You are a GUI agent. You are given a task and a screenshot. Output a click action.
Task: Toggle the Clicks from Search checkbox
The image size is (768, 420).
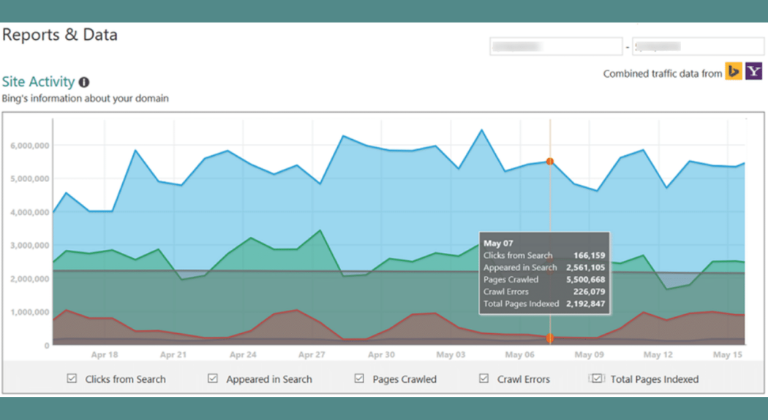pyautogui.click(x=71, y=379)
